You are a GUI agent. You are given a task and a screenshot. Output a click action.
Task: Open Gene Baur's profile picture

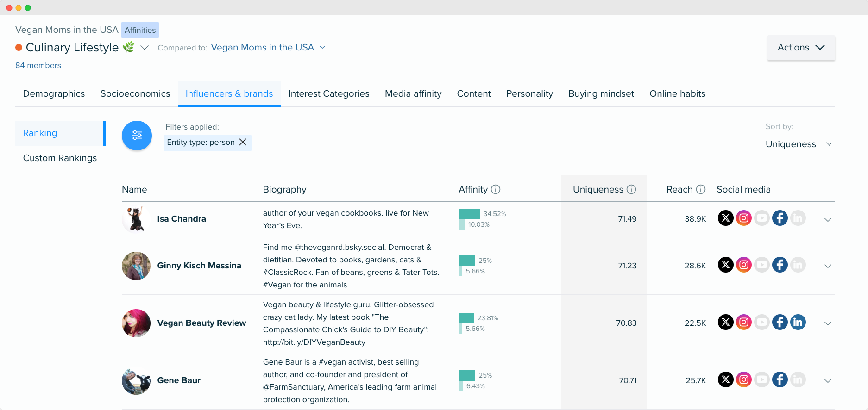tap(136, 380)
